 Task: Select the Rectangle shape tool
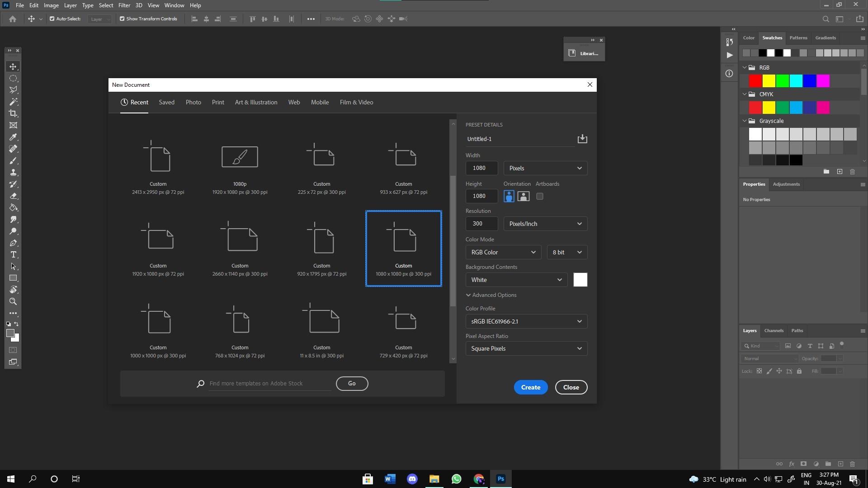pyautogui.click(x=13, y=278)
